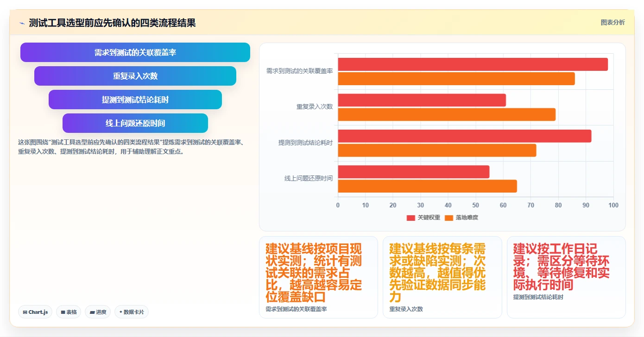This screenshot has height=337, width=644.
Task: Open the card starting 建议按工作日记录
Action: coord(566,277)
